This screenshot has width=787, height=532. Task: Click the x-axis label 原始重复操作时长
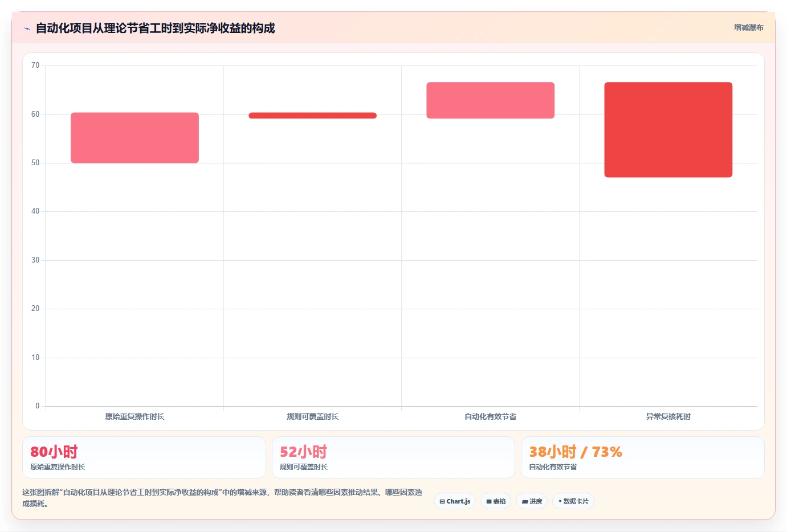coord(134,417)
